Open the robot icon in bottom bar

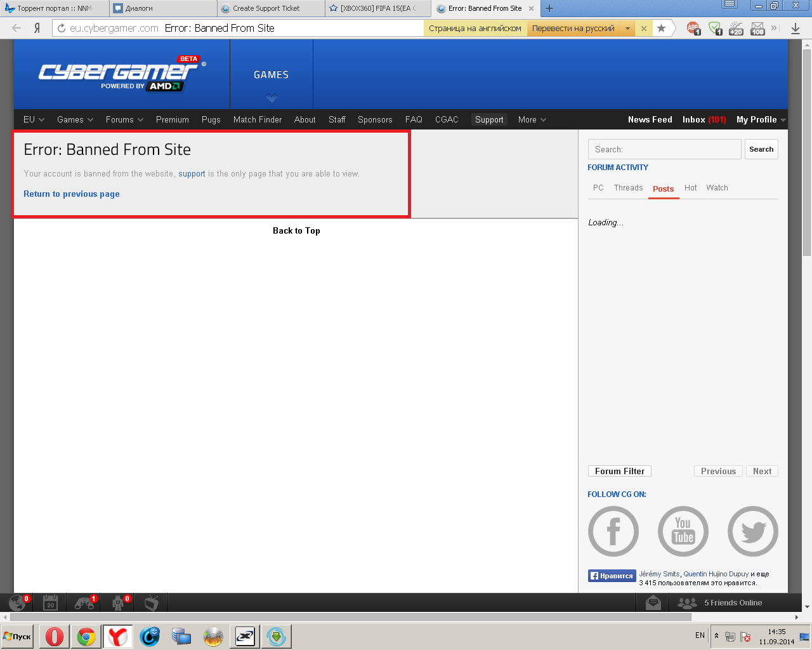click(119, 602)
